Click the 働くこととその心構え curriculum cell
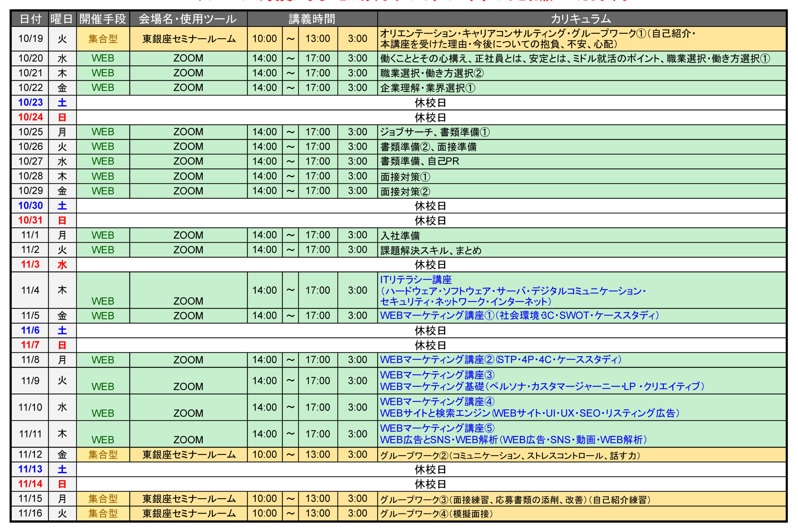 [x=582, y=58]
